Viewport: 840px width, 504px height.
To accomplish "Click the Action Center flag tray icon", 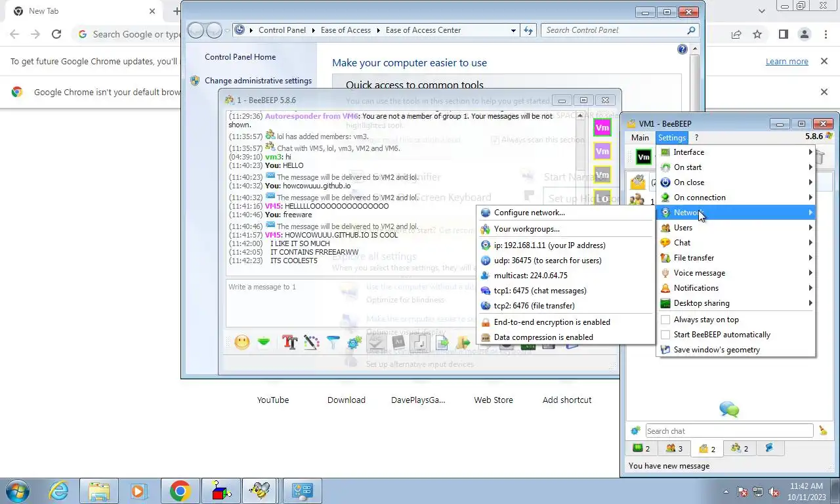I will pyautogui.click(x=743, y=492).
